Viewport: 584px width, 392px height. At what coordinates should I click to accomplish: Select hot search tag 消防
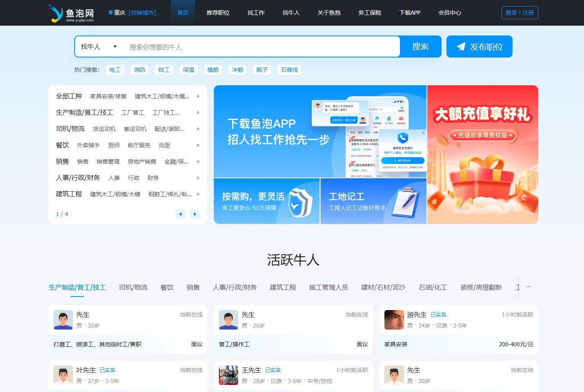click(x=140, y=70)
